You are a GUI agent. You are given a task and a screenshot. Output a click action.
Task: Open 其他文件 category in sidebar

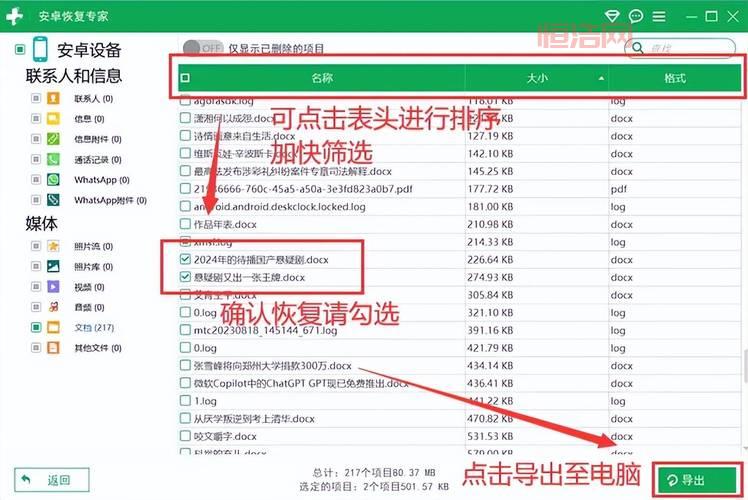pos(94,347)
